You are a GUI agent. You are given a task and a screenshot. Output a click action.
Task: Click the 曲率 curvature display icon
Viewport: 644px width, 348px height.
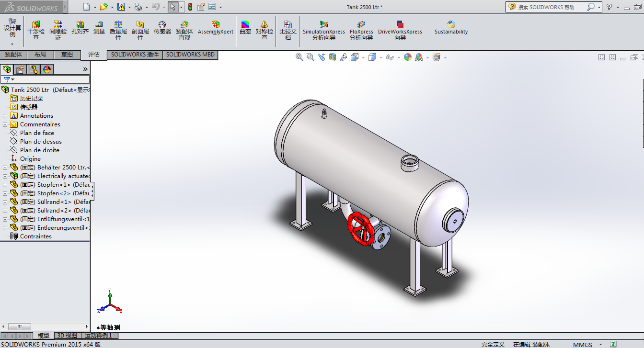coord(245,28)
